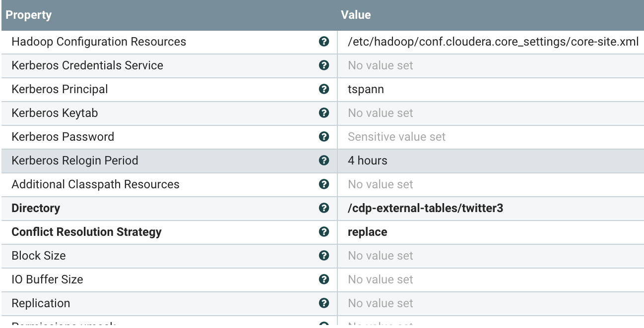Show help for Directory property

324,208
